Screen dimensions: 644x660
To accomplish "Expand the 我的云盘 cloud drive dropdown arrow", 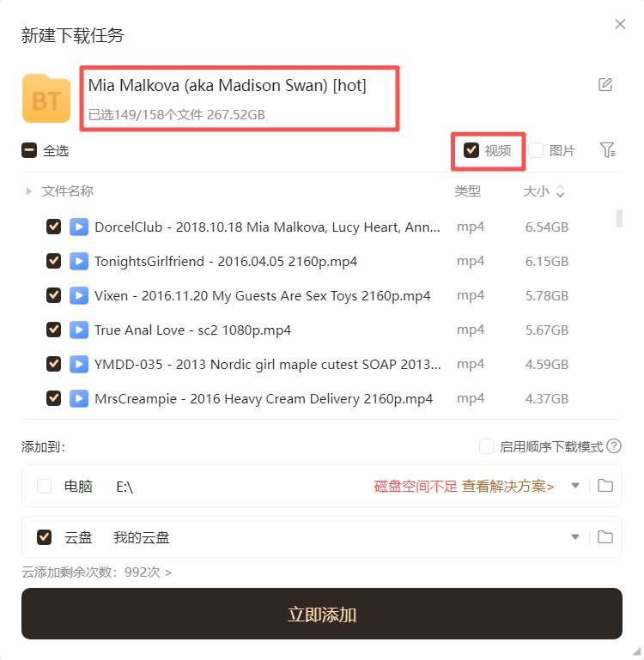I will pos(575,537).
